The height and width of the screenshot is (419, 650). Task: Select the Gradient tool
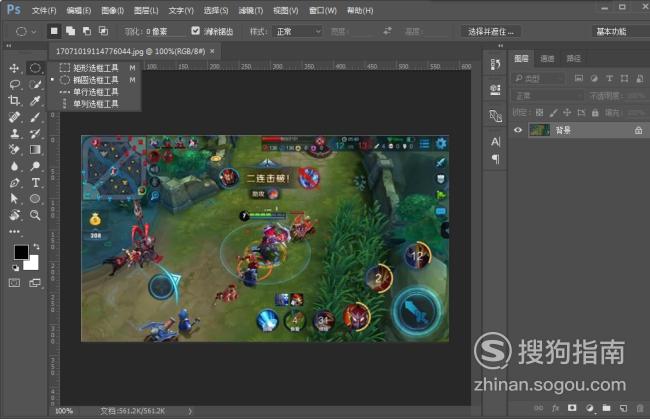(35, 149)
